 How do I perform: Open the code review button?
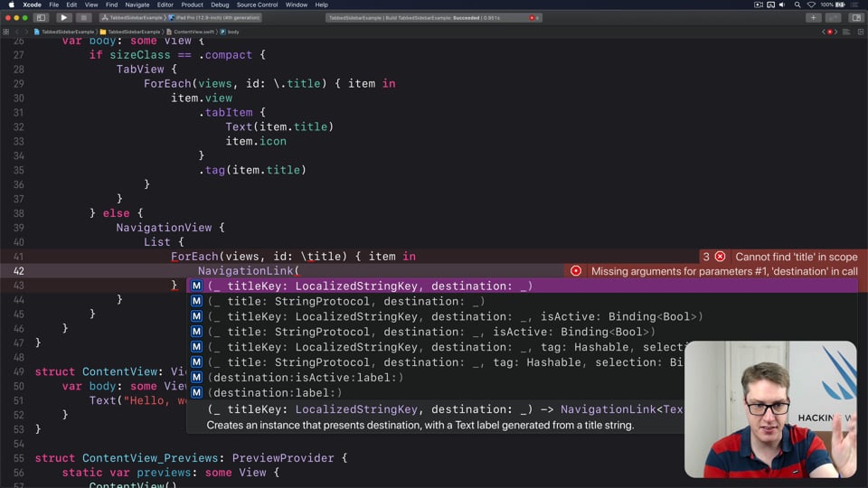[x=834, y=18]
